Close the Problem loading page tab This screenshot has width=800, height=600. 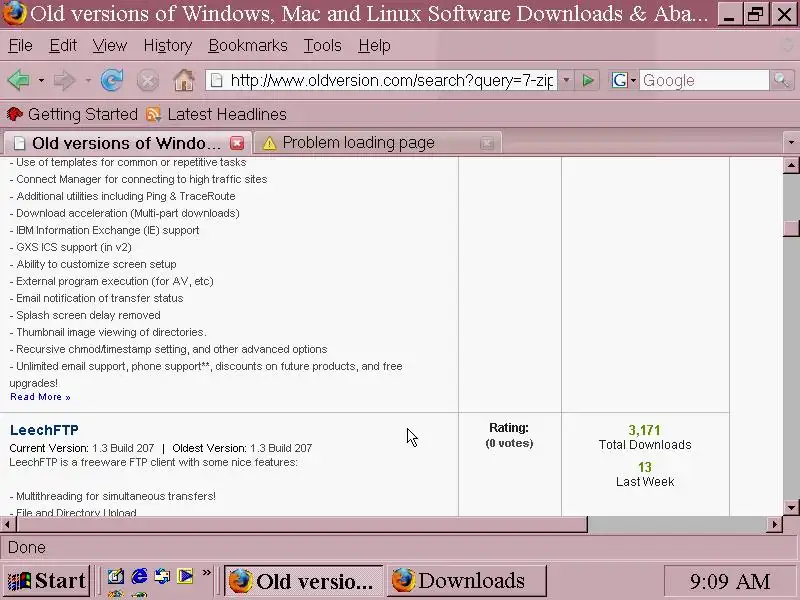(487, 143)
